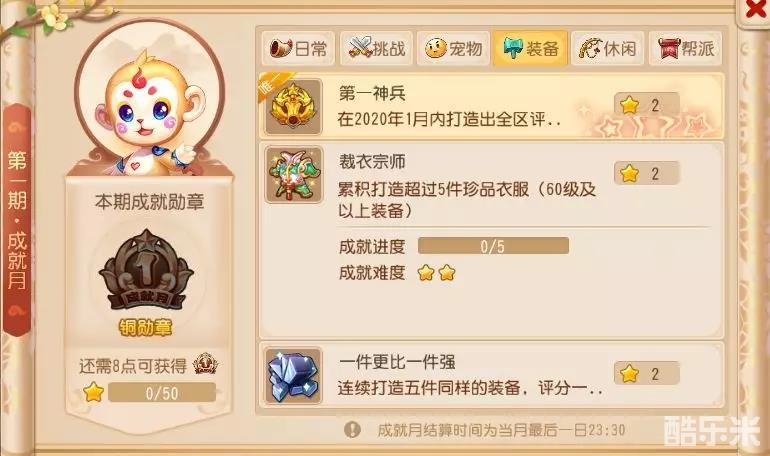Click the 第一期·成就月 red side banner
The height and width of the screenshot is (456, 770).
pos(17,220)
